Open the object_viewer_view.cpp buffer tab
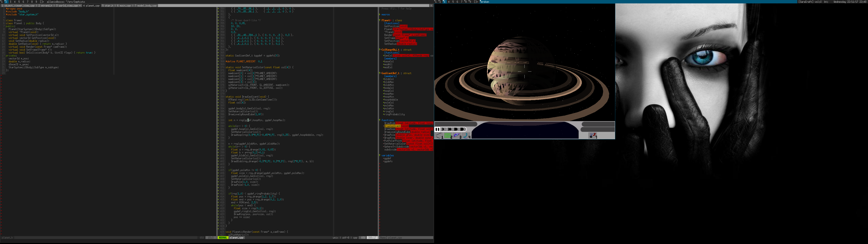Image resolution: width=868 pixels, height=244 pixels. pos(19,6)
